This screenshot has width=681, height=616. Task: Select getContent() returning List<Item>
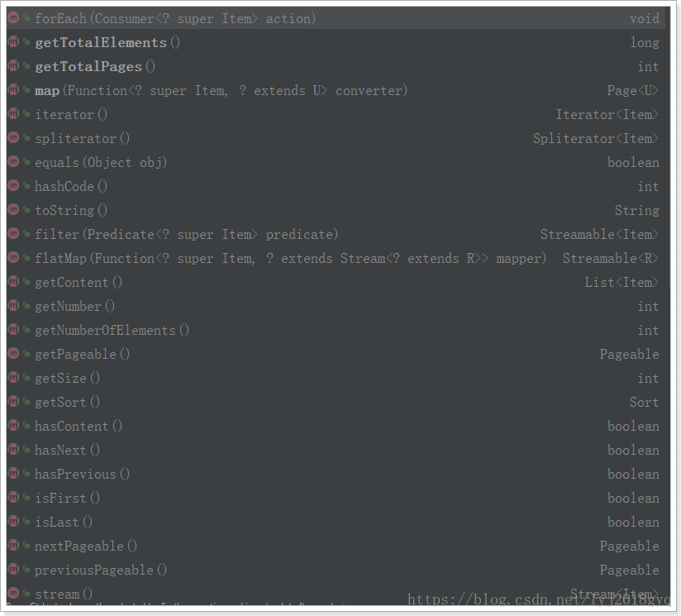click(x=336, y=282)
